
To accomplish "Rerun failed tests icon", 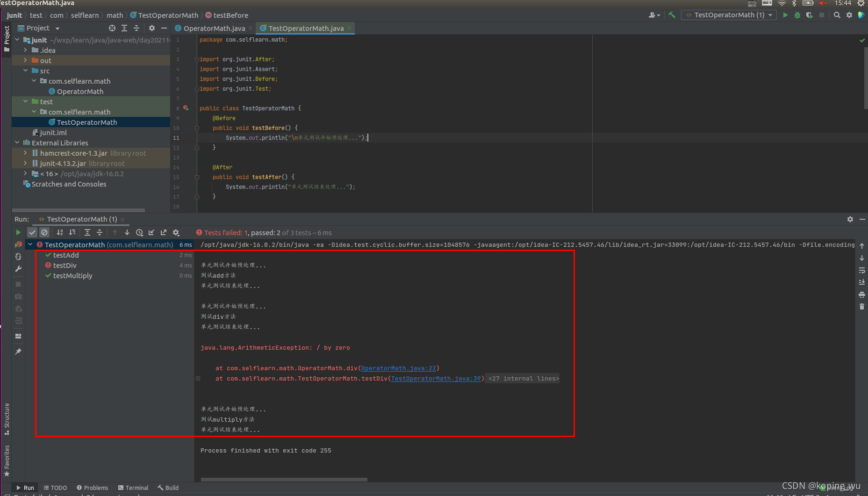I will point(18,244).
